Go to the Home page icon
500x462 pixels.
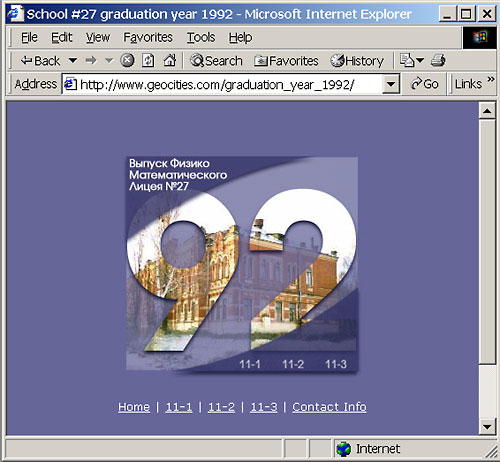tap(169, 61)
